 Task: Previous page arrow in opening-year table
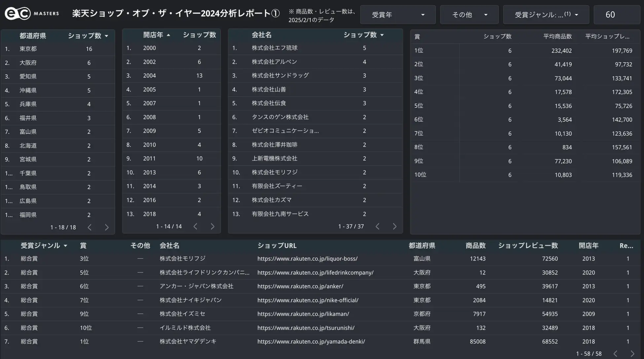tap(196, 226)
